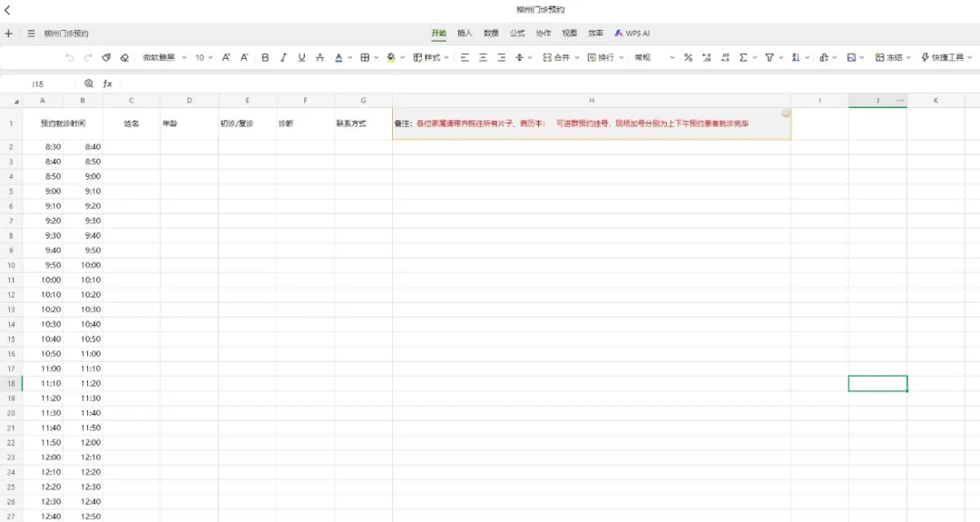Open fill color dropdown arrow
This screenshot has height=522, width=980.
point(403,57)
